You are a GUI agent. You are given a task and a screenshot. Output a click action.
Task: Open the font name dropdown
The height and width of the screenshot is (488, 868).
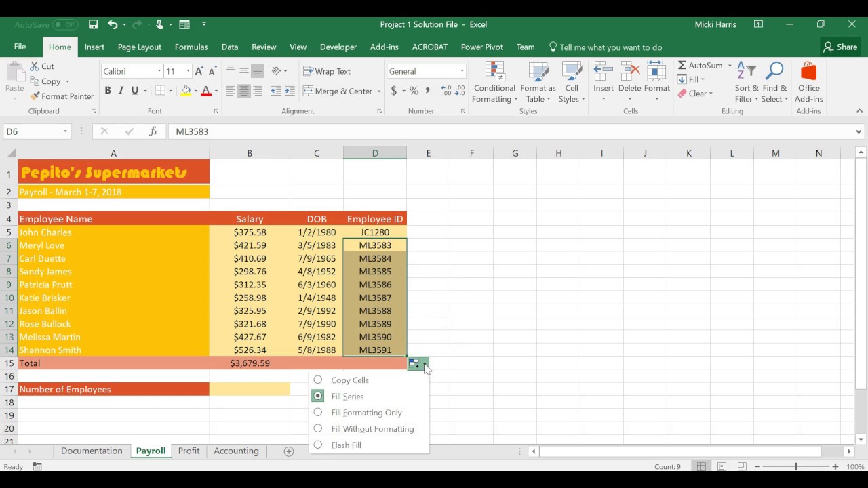tap(159, 71)
